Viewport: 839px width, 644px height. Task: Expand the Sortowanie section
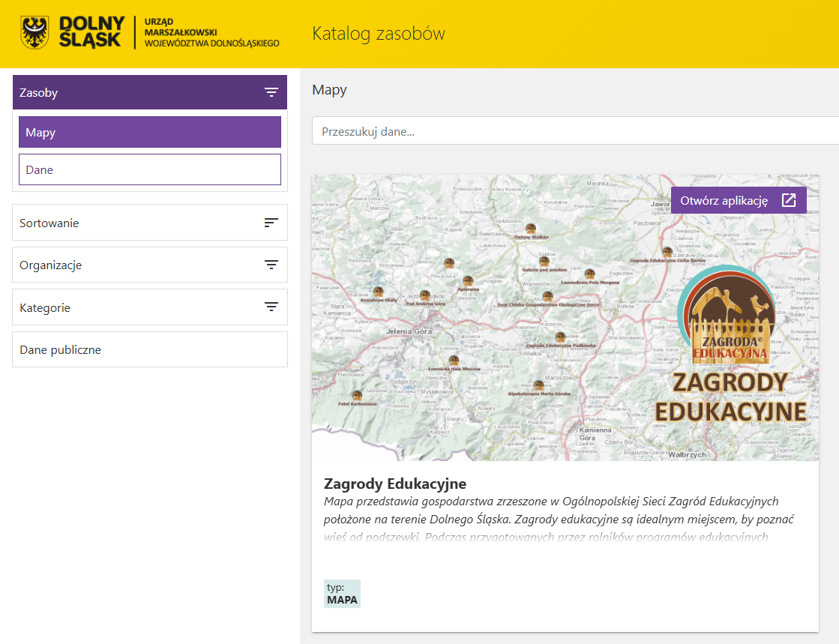pyautogui.click(x=150, y=223)
